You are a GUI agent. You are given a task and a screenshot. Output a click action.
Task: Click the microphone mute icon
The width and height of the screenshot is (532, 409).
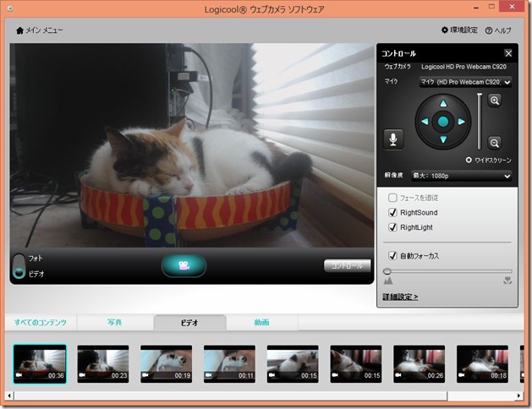click(x=393, y=139)
